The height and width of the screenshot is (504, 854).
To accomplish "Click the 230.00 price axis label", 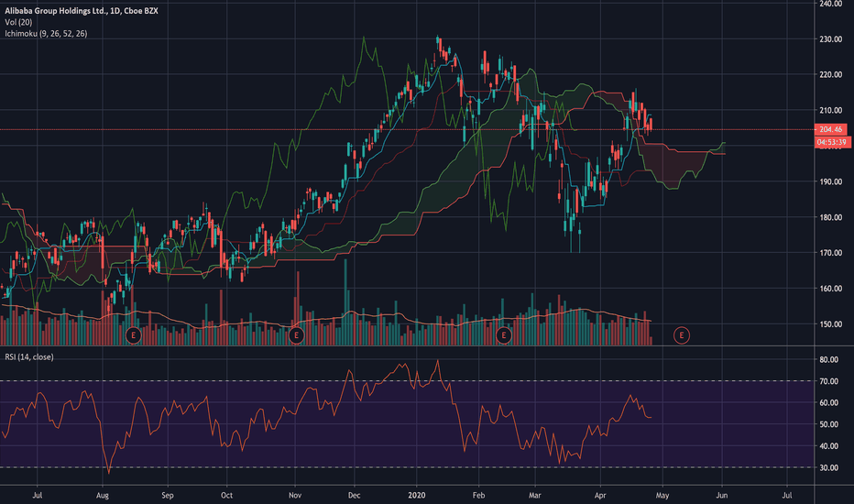I will click(830, 39).
